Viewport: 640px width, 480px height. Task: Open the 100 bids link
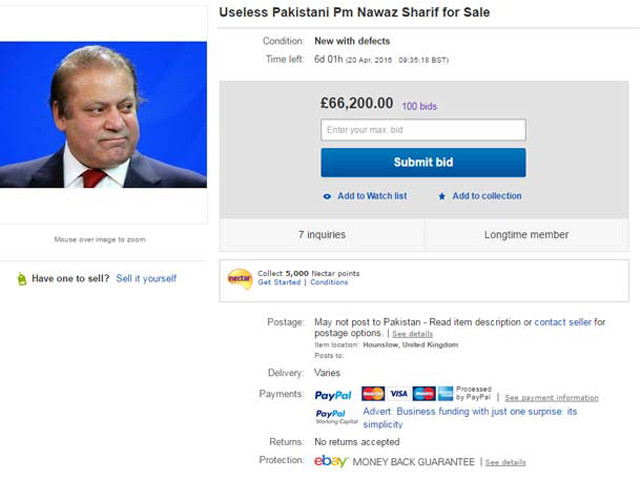(x=419, y=106)
